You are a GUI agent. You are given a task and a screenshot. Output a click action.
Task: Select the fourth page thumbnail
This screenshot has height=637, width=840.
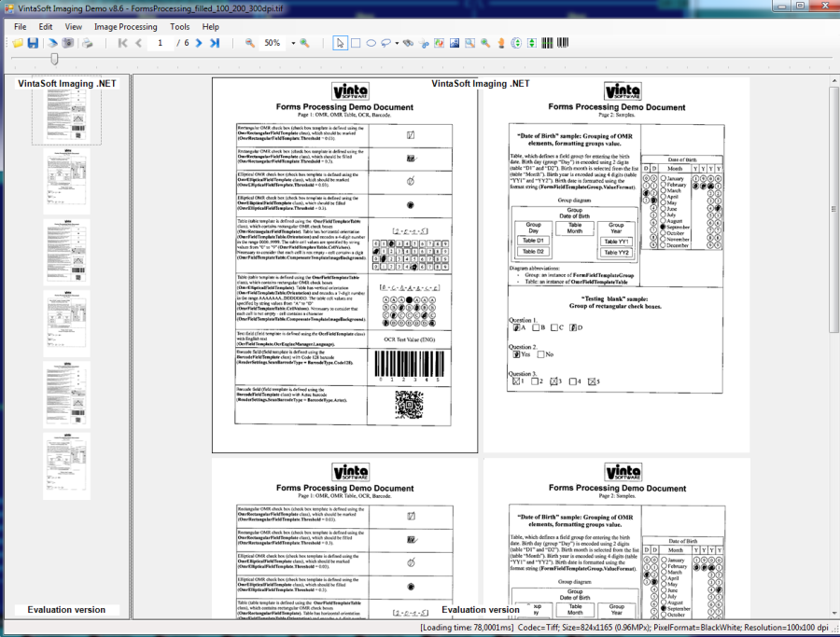[x=66, y=324]
